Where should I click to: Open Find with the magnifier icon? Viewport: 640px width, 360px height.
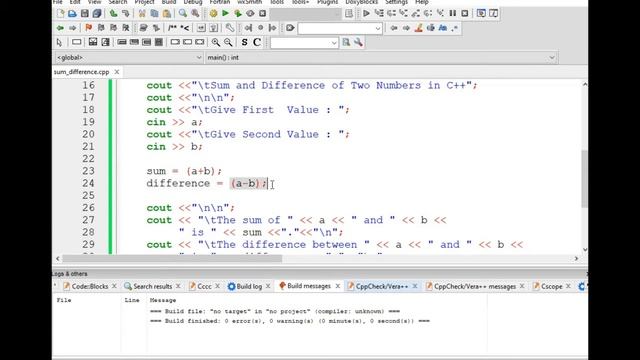point(183,13)
